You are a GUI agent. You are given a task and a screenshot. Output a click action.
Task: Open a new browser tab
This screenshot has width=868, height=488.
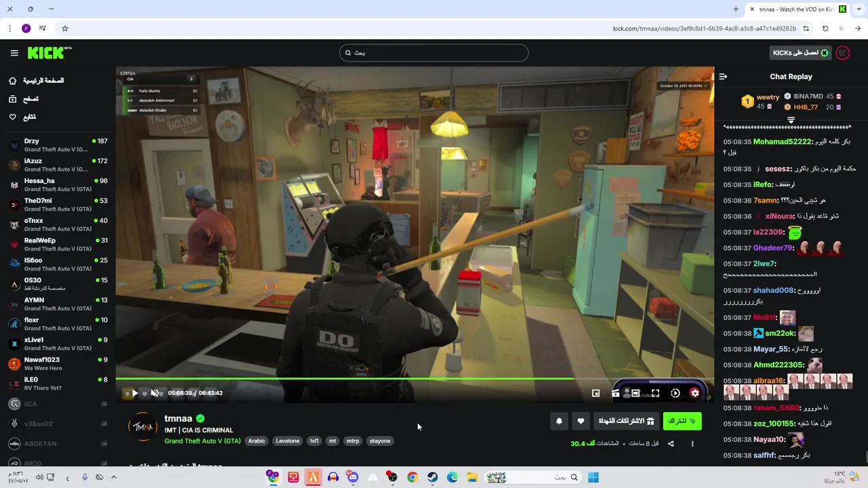736,9
